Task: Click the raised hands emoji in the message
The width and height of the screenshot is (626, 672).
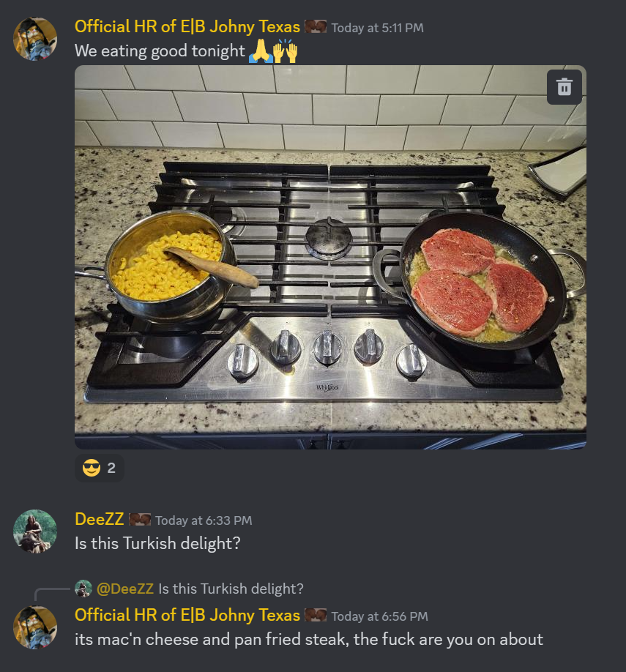Action: (286, 51)
